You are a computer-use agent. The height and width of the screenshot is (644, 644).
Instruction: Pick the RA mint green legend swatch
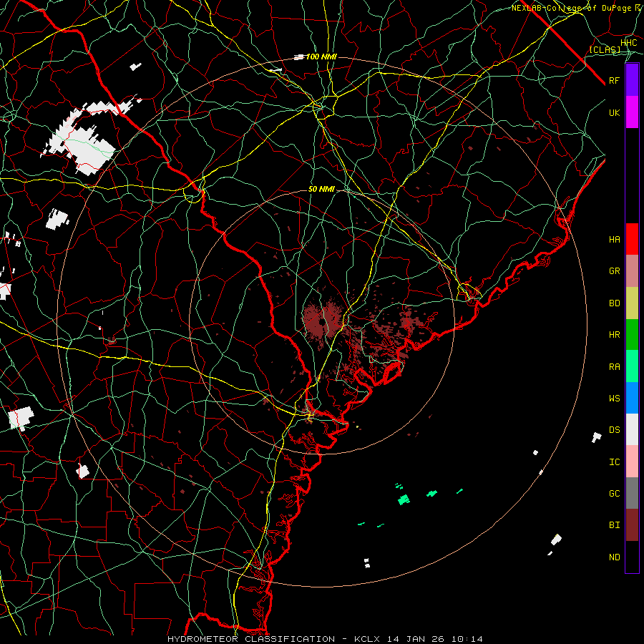[632, 366]
